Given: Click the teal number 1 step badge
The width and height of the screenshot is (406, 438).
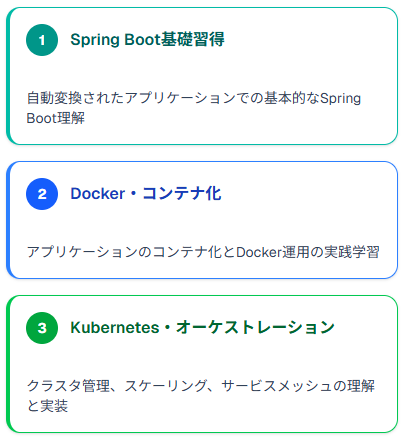Looking at the screenshot, I should (42, 40).
